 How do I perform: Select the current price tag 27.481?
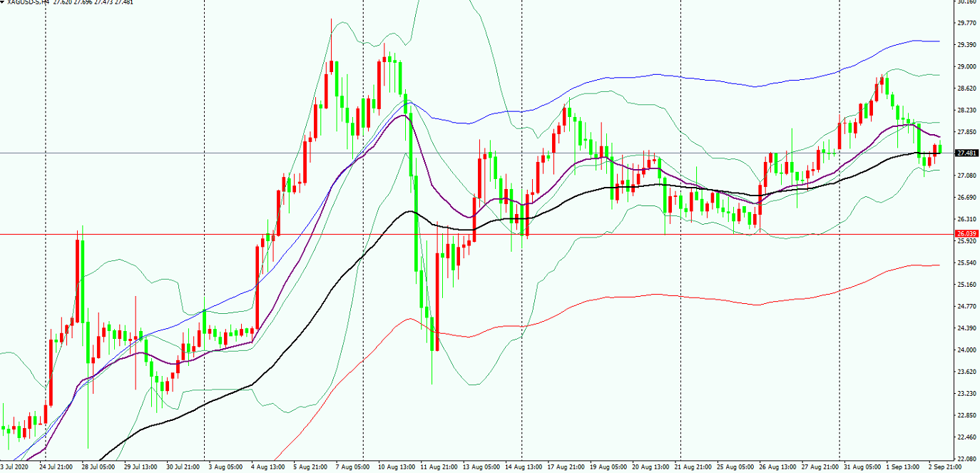966,153
